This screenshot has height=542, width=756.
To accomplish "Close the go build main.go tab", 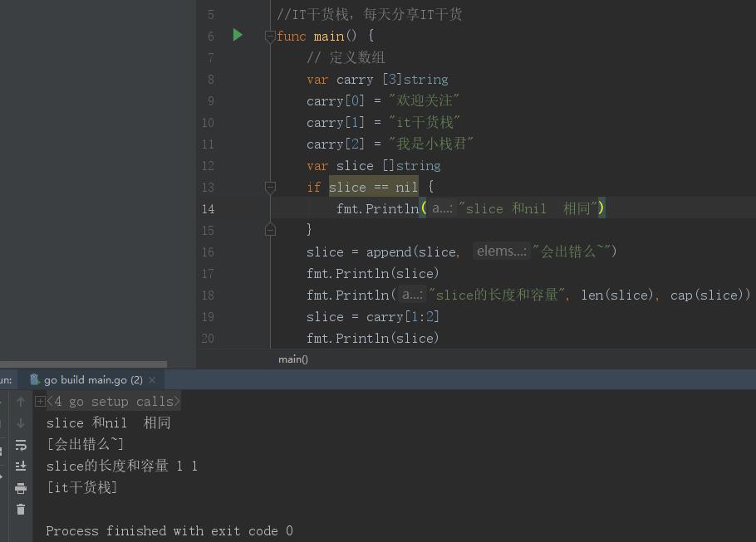I will point(152,380).
